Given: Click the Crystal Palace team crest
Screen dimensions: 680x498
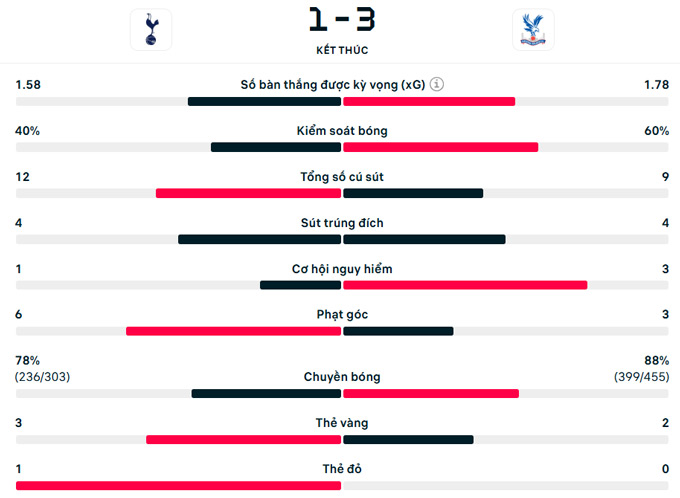Looking at the screenshot, I should click(x=533, y=30).
